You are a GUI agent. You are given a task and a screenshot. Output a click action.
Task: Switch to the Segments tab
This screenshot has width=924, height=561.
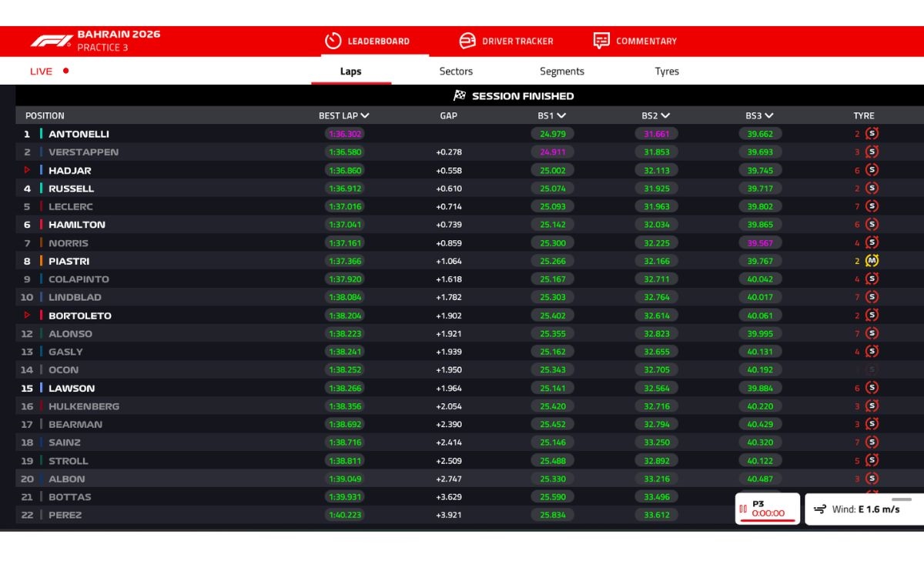[562, 72]
